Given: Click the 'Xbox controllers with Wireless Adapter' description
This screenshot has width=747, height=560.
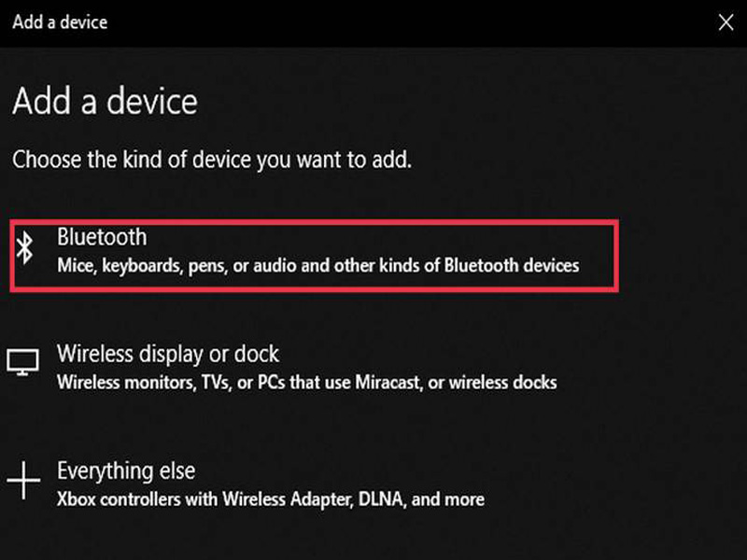Looking at the screenshot, I should (x=271, y=499).
